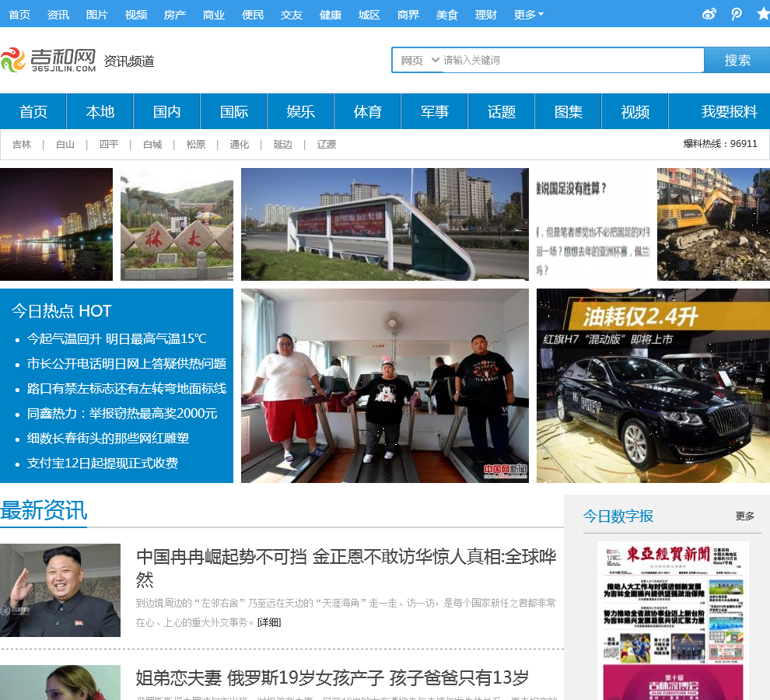The width and height of the screenshot is (770, 700).
Task: Open 房产 in top bar
Action: tap(175, 15)
